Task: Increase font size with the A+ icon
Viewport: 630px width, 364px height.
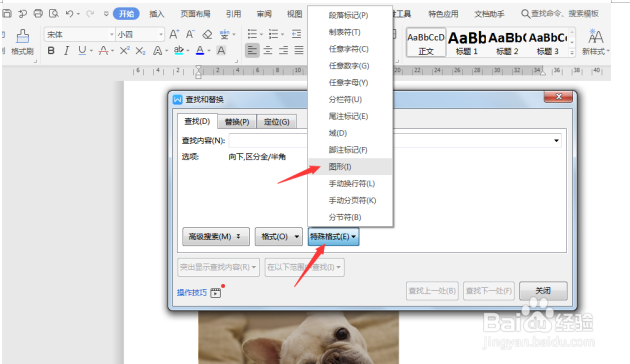Action: (x=174, y=35)
